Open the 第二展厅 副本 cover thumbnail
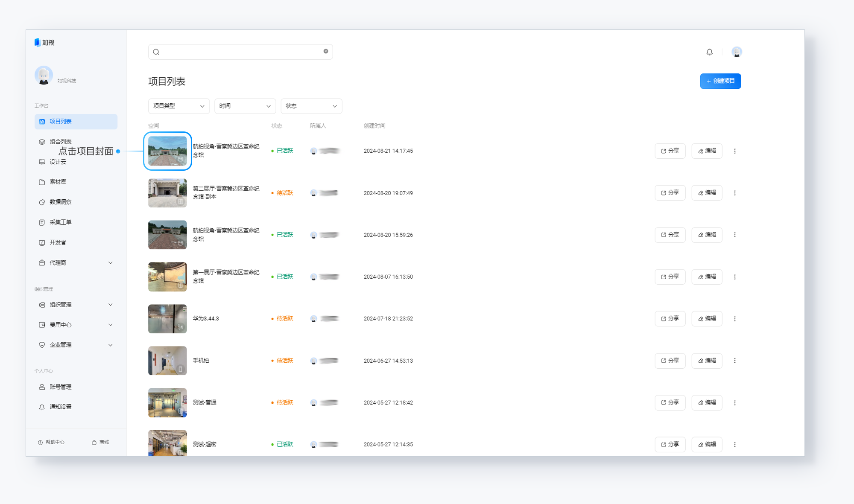The height and width of the screenshot is (504, 854). click(x=167, y=193)
